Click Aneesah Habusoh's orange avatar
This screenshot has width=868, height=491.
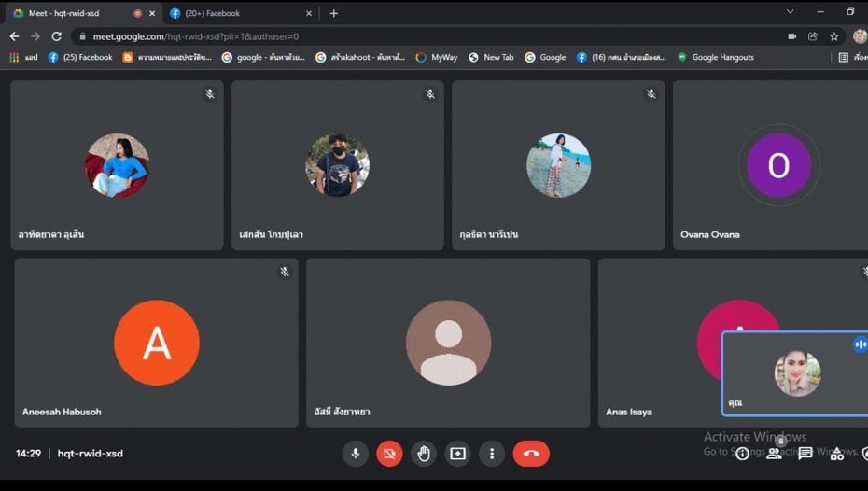point(156,343)
